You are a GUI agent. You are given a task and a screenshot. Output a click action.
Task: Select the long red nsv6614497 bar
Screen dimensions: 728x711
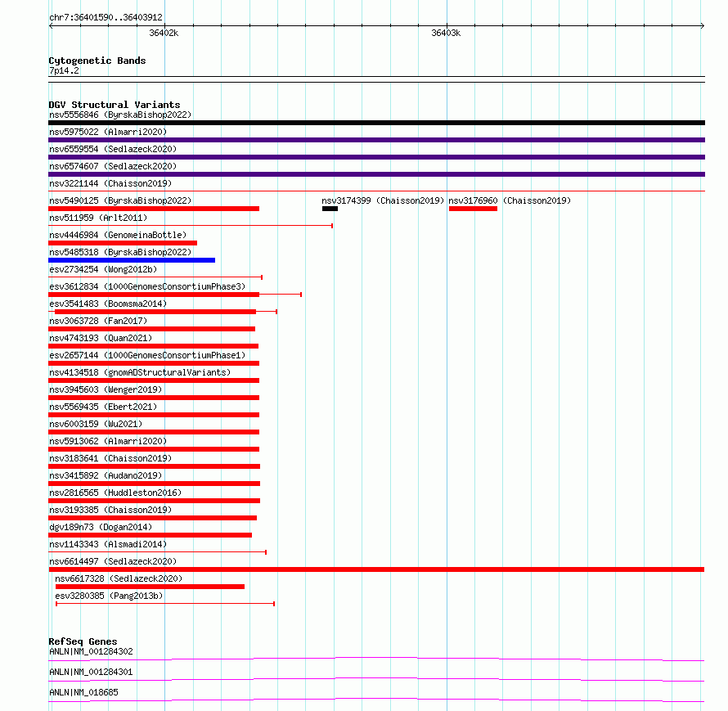[376, 569]
